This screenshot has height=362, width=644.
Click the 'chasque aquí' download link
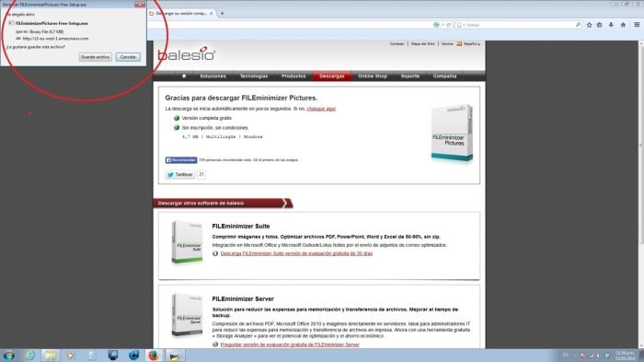(x=321, y=109)
